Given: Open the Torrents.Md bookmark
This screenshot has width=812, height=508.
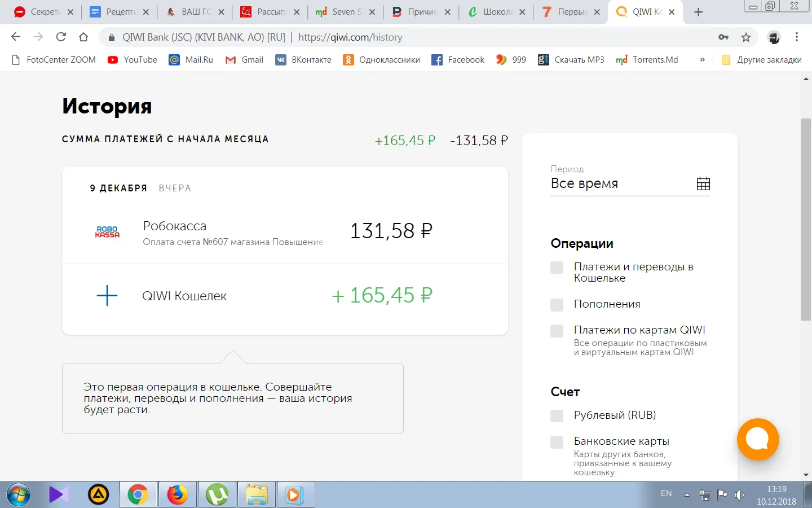Looking at the screenshot, I should pos(647,60).
